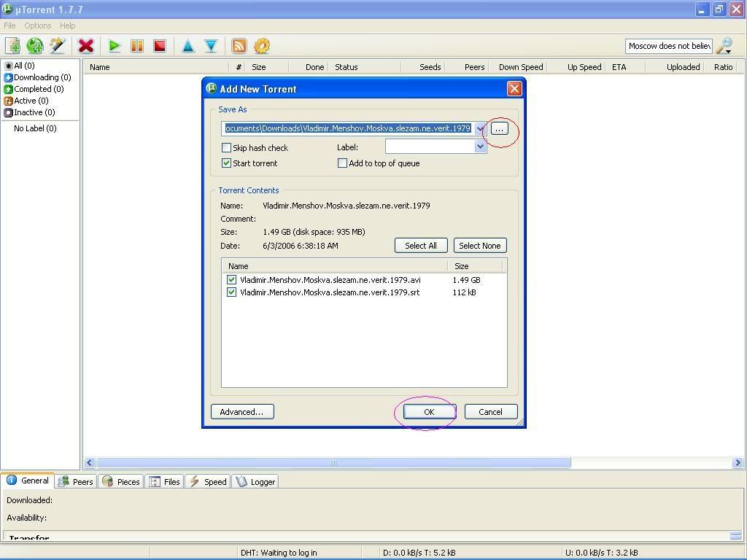Click the red X Remove icon

[86, 46]
